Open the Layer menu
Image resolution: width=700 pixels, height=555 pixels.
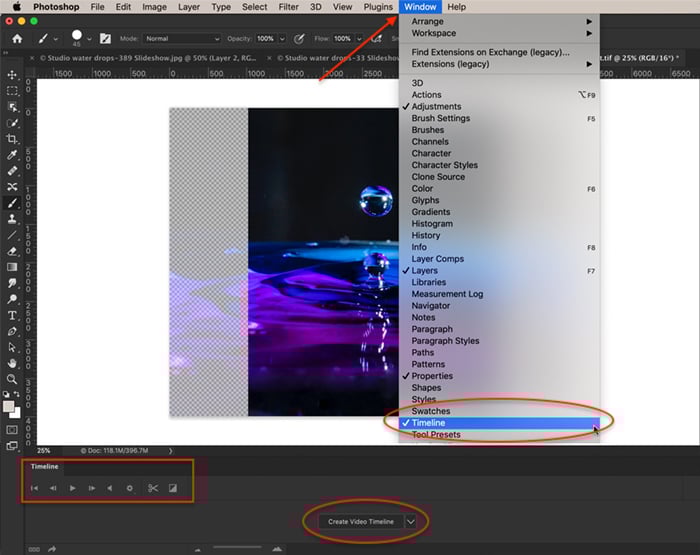point(189,7)
